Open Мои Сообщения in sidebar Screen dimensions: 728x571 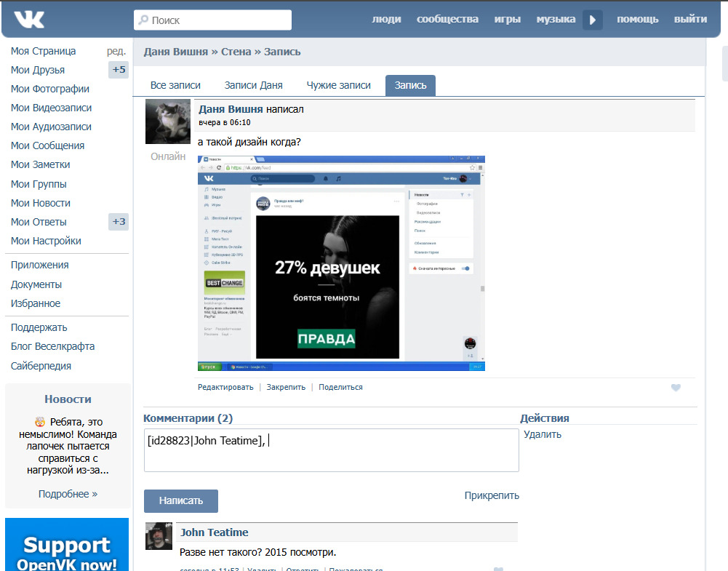[x=47, y=145]
